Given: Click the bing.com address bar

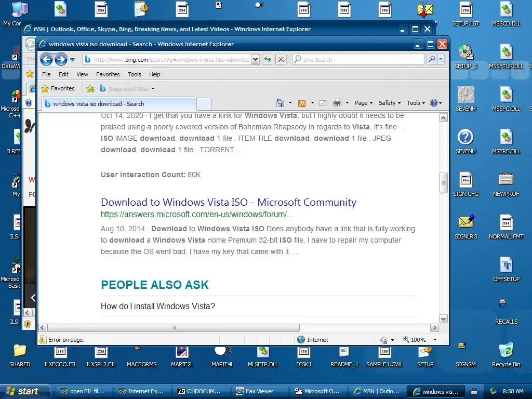Looking at the screenshot, I should (x=167, y=60).
